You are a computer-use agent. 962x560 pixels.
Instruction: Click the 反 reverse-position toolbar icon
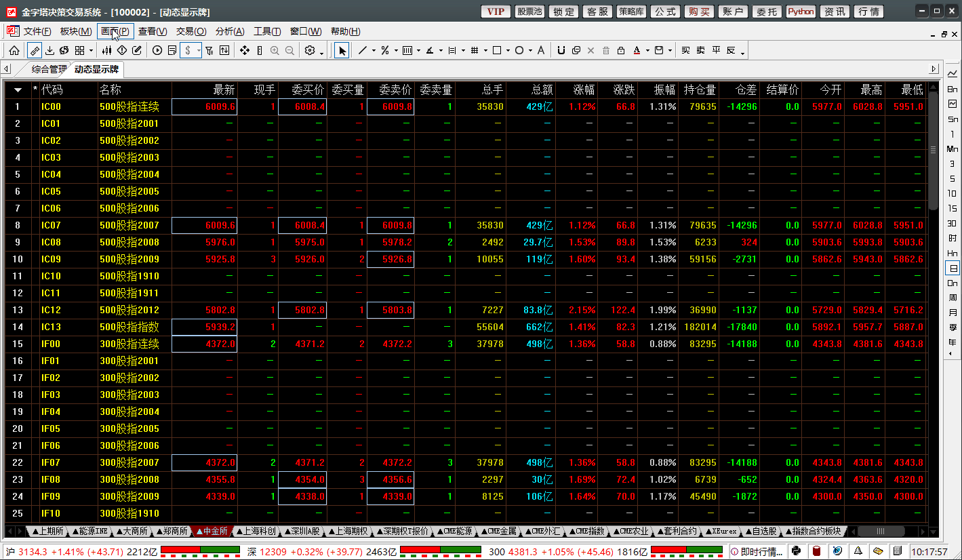[731, 50]
